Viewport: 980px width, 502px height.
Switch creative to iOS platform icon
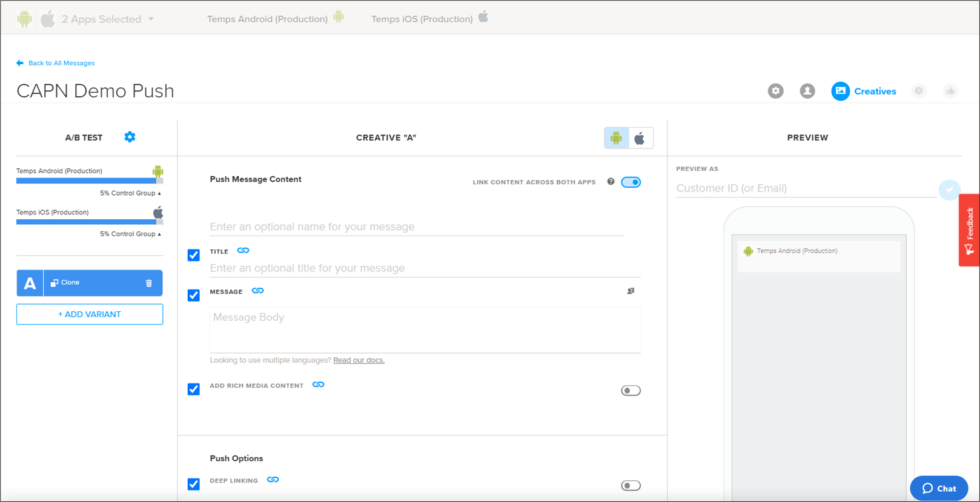point(640,139)
